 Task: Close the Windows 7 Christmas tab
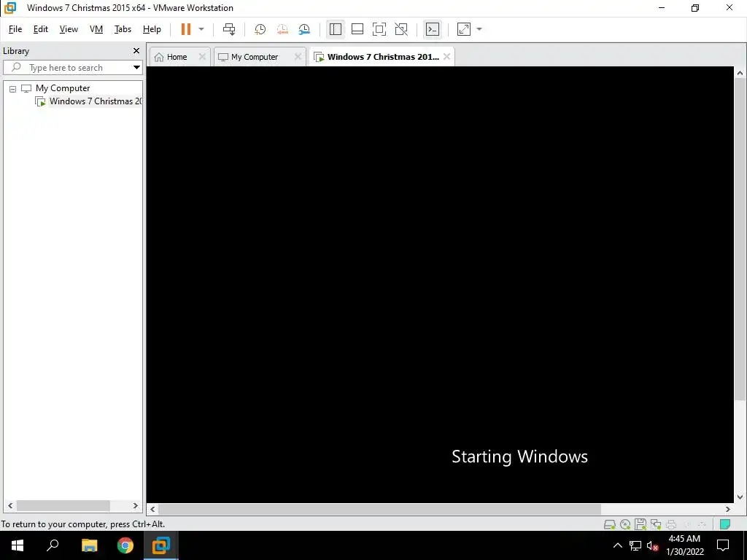click(x=446, y=57)
